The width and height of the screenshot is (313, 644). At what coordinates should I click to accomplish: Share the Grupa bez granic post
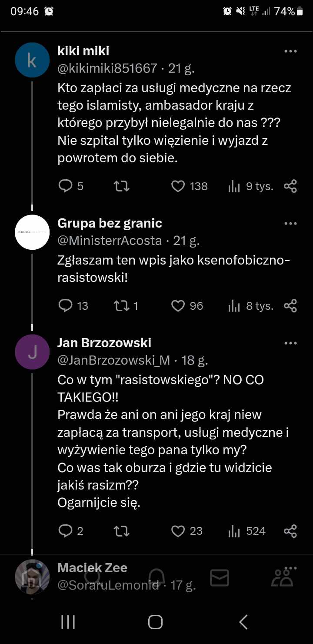[290, 306]
